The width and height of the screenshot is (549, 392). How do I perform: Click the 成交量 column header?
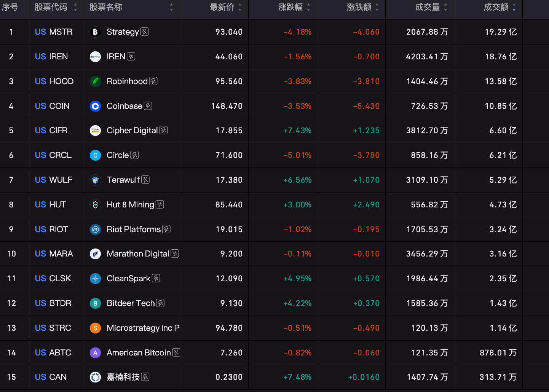pos(428,7)
